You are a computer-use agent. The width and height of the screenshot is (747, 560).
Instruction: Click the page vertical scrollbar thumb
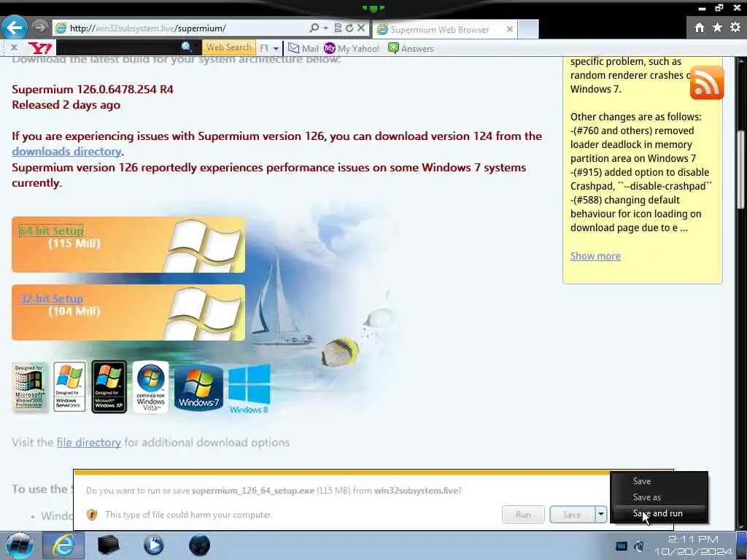coord(741,169)
